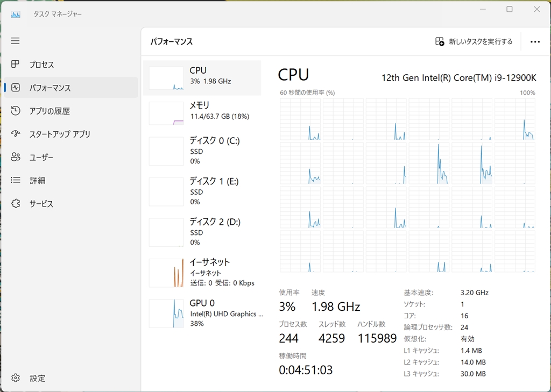Image resolution: width=551 pixels, height=392 pixels.
Task: Click the パフォーマンス page heading
Action: (x=172, y=41)
